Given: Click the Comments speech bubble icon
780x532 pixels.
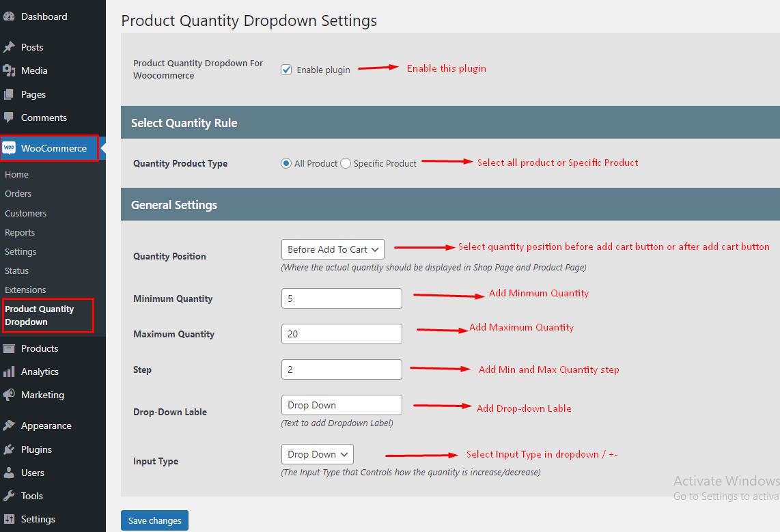Looking at the screenshot, I should click(9, 118).
